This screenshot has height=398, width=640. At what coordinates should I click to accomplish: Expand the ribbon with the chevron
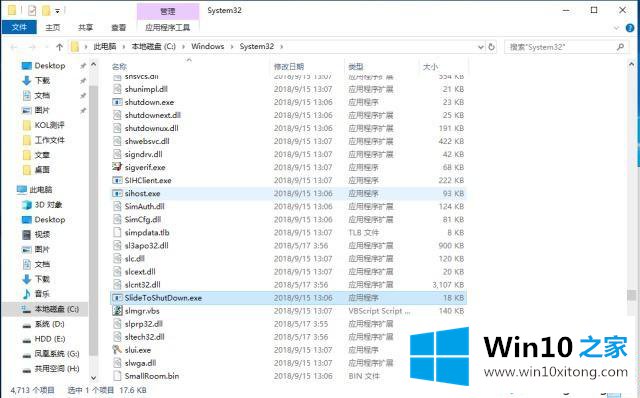pos(616,28)
